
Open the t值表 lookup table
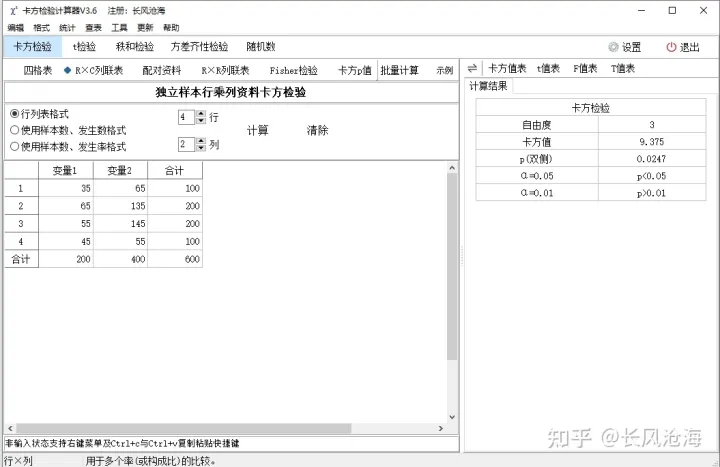coord(548,69)
